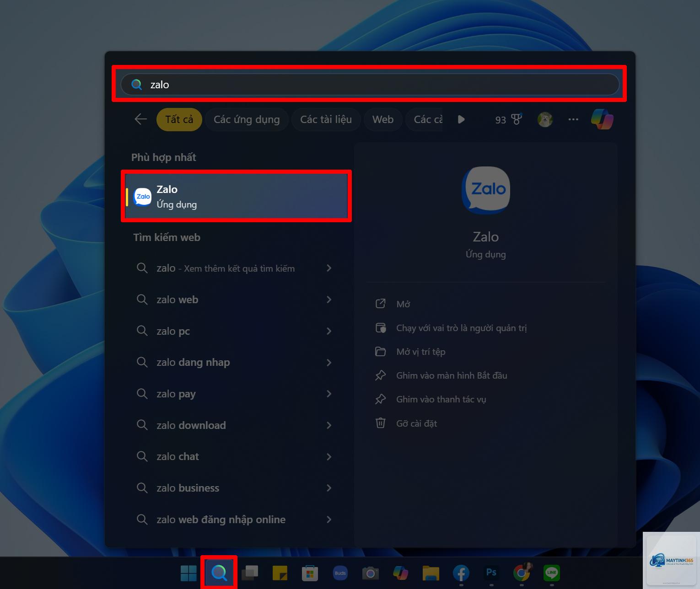
Task: Click the shield icon for run as administrator
Action: (381, 328)
